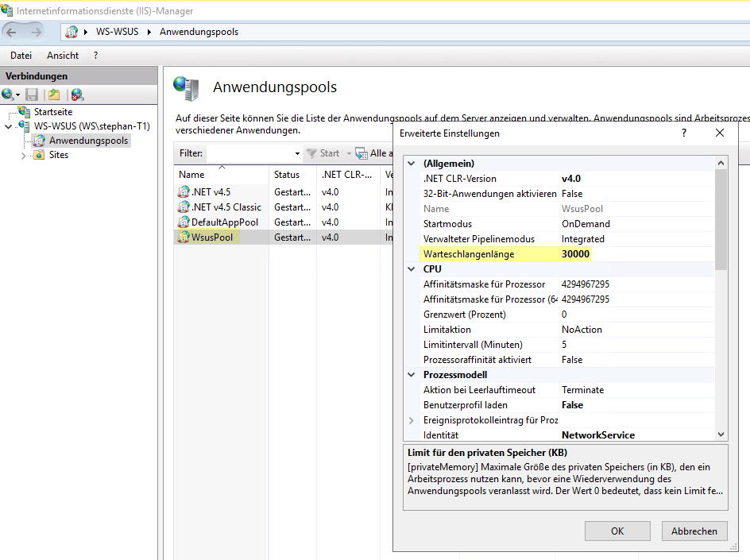The image size is (750, 560).
Task: Click the disconnect icon in Verbindungen toolbar
Action: click(77, 95)
